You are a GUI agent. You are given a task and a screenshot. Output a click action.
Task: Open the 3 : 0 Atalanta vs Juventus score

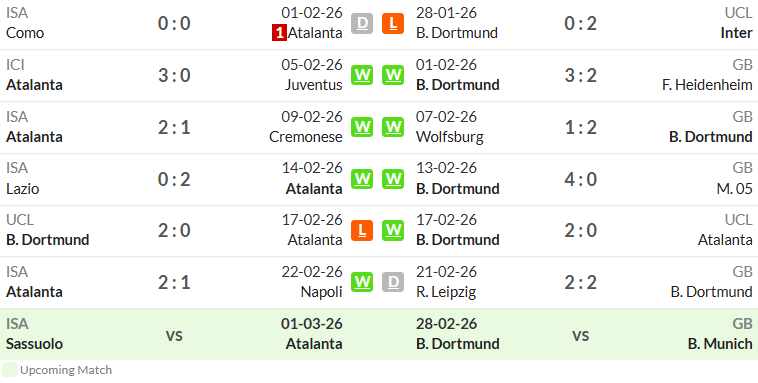(174, 75)
